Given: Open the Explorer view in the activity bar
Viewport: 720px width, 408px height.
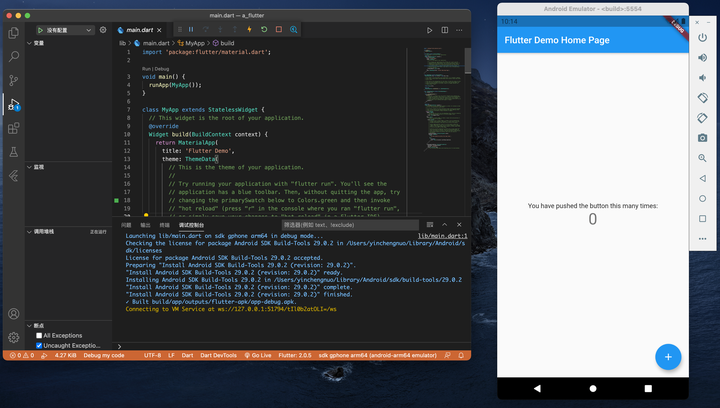Looking at the screenshot, I should pyautogui.click(x=14, y=33).
